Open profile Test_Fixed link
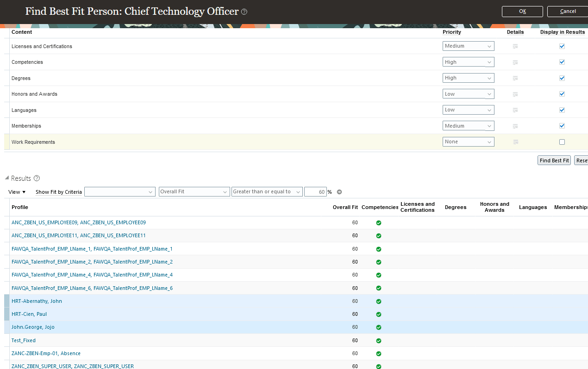The height and width of the screenshot is (369, 588). (24, 341)
